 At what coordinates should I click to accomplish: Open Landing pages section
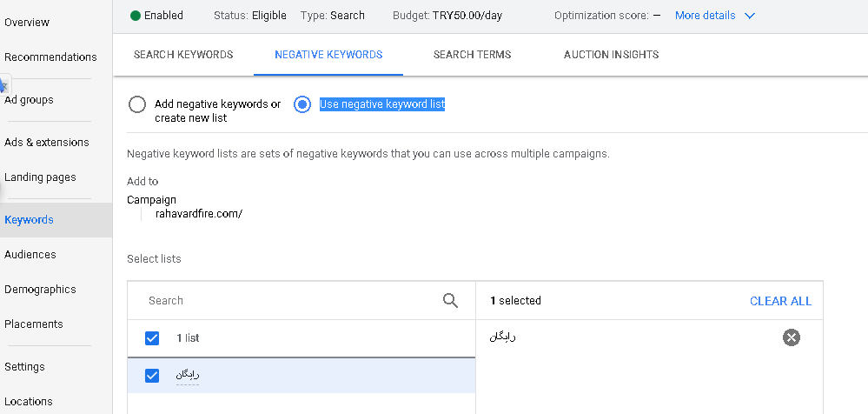click(40, 177)
